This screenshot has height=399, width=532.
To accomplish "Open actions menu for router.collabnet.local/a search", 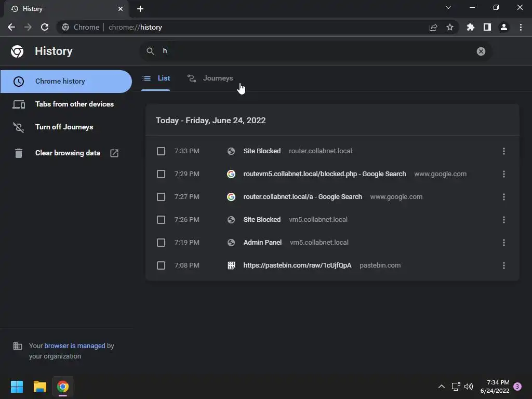I will click(x=504, y=197).
